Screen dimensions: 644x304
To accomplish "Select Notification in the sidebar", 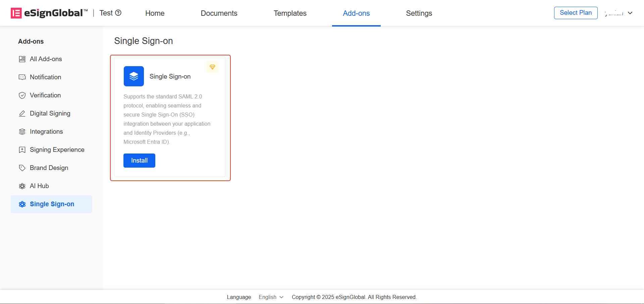I will pyautogui.click(x=51, y=77).
